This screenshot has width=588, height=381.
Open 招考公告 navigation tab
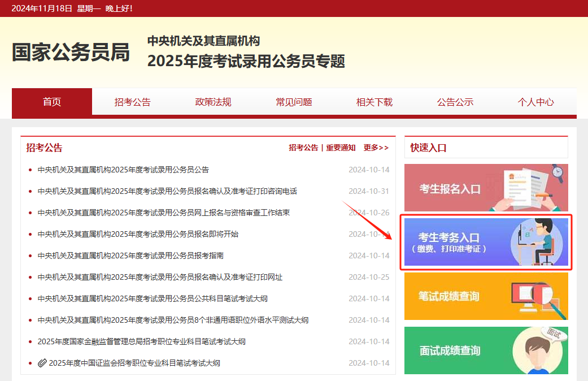133,102
